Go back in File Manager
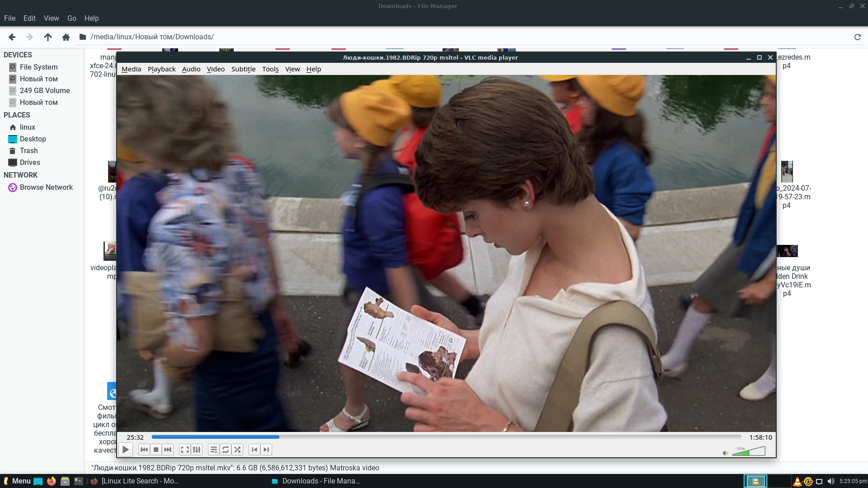 (12, 37)
